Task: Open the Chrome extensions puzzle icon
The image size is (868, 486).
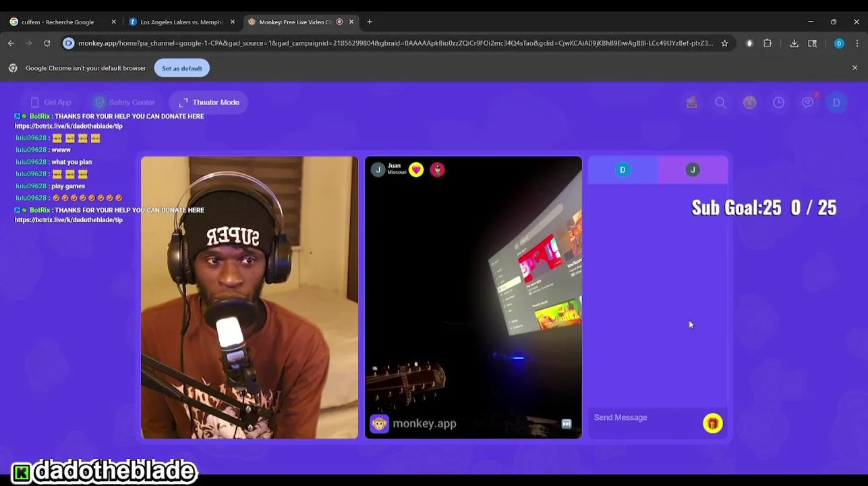Action: coord(768,43)
